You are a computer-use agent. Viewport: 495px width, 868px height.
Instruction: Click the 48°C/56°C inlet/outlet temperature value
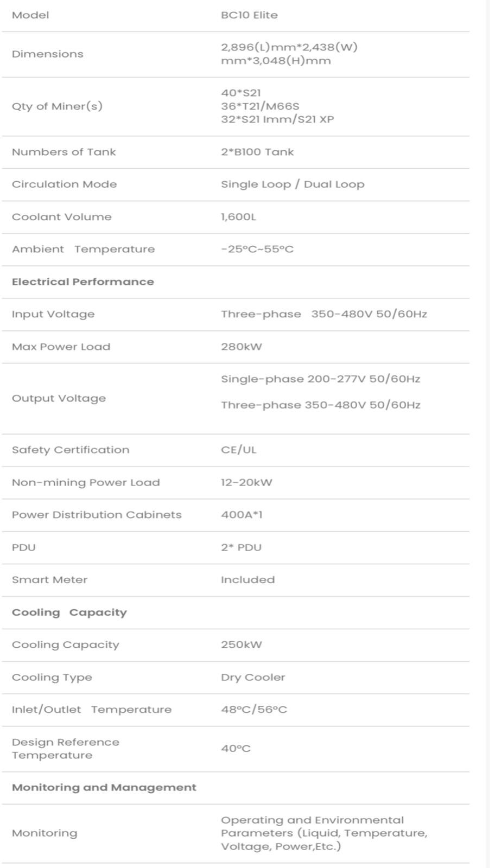pos(254,710)
